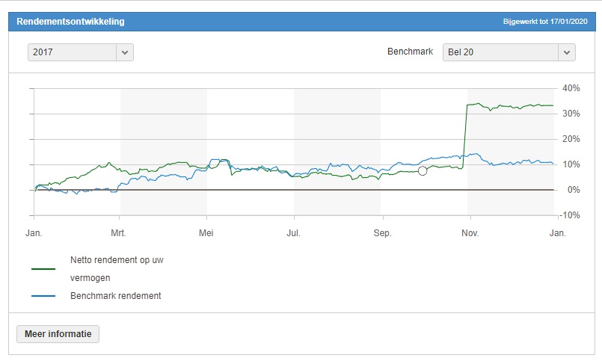
Task: Click the circular data point marker on chart
Action: 423,171
